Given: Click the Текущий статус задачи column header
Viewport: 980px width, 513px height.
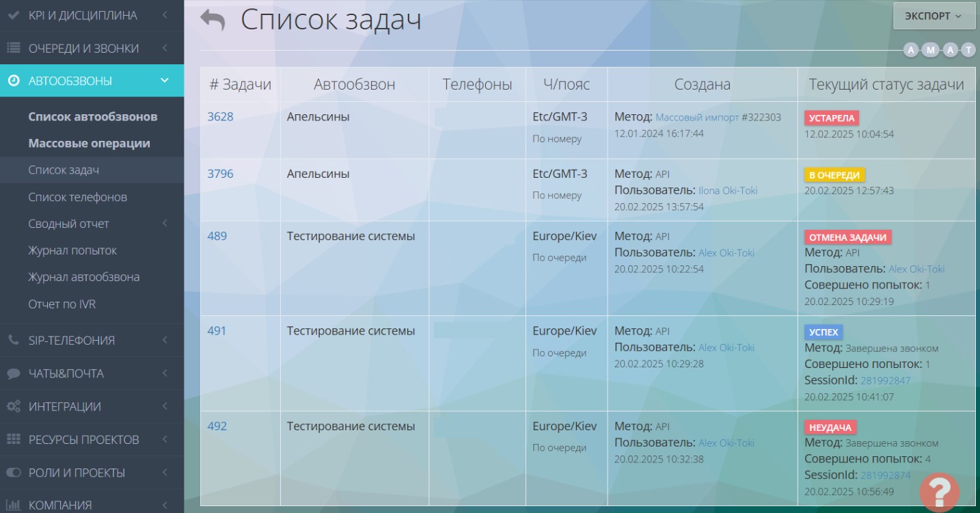Looking at the screenshot, I should (886, 85).
